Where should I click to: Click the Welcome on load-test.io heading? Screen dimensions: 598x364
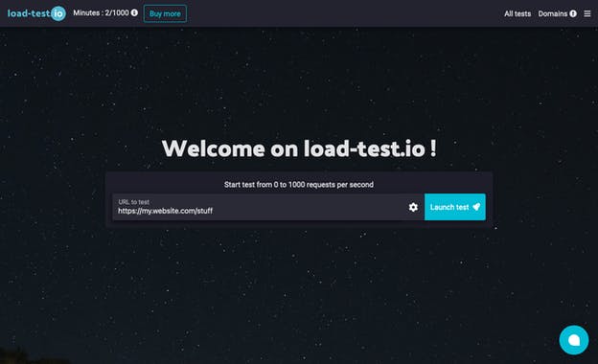[x=299, y=148]
